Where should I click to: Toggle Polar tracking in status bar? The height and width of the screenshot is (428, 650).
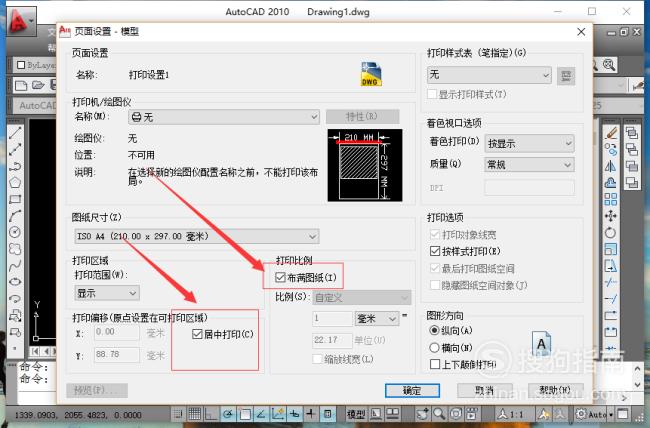[228, 413]
